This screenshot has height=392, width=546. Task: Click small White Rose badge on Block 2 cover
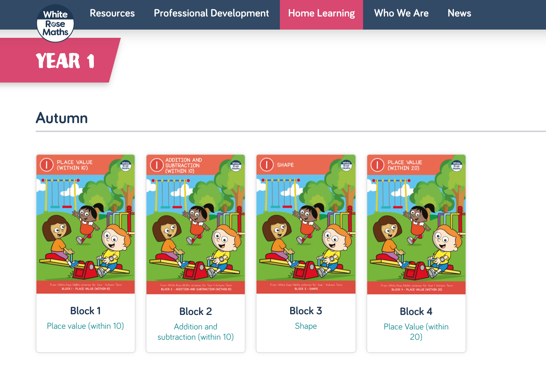pos(236,166)
